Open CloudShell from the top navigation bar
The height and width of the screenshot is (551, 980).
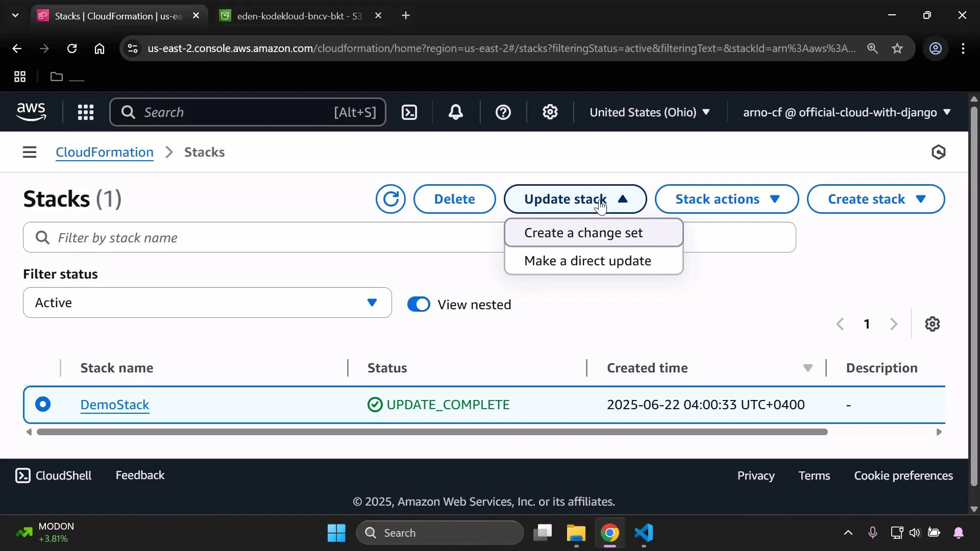409,112
